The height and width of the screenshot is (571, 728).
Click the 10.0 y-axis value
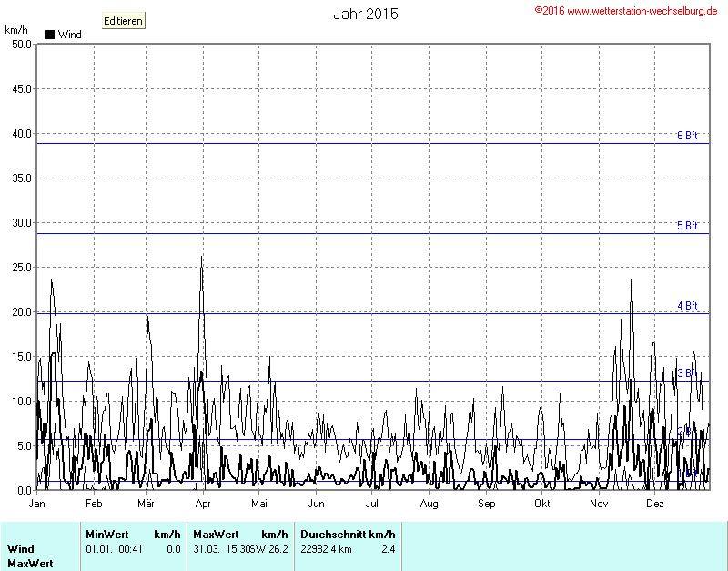(22, 402)
